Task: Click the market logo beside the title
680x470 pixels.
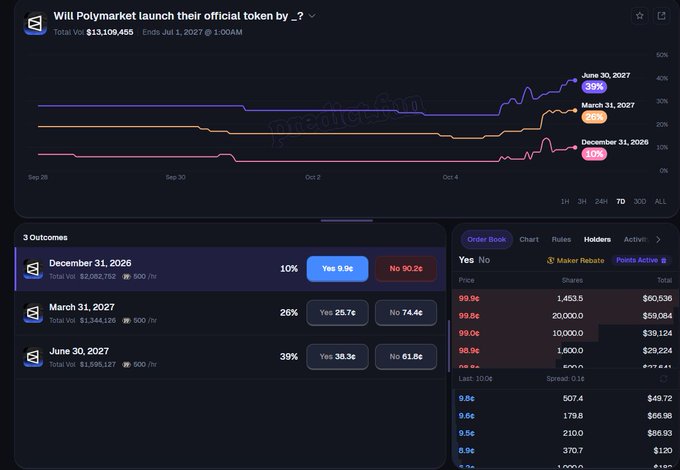Action: point(35,23)
